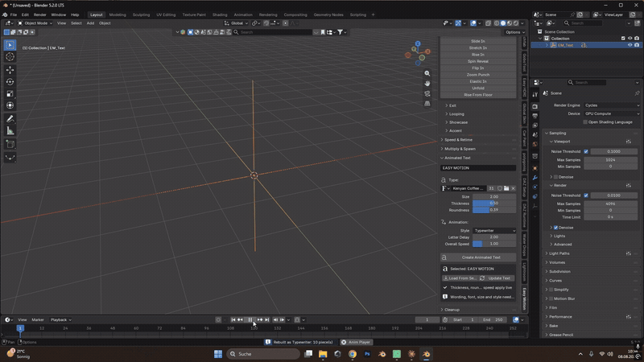Toggle the camera view icon
This screenshot has width=644, height=362.
coord(427,93)
